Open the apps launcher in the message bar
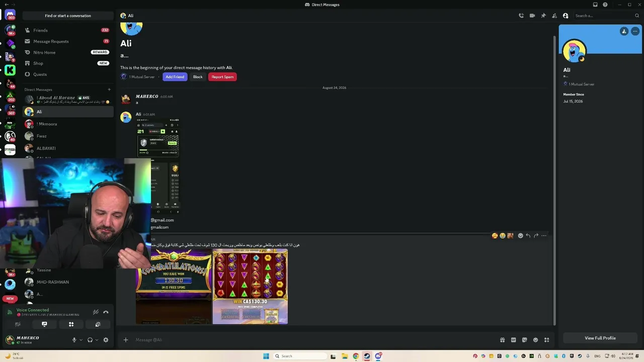Screen dimensions: 644x362 [x=546, y=340]
